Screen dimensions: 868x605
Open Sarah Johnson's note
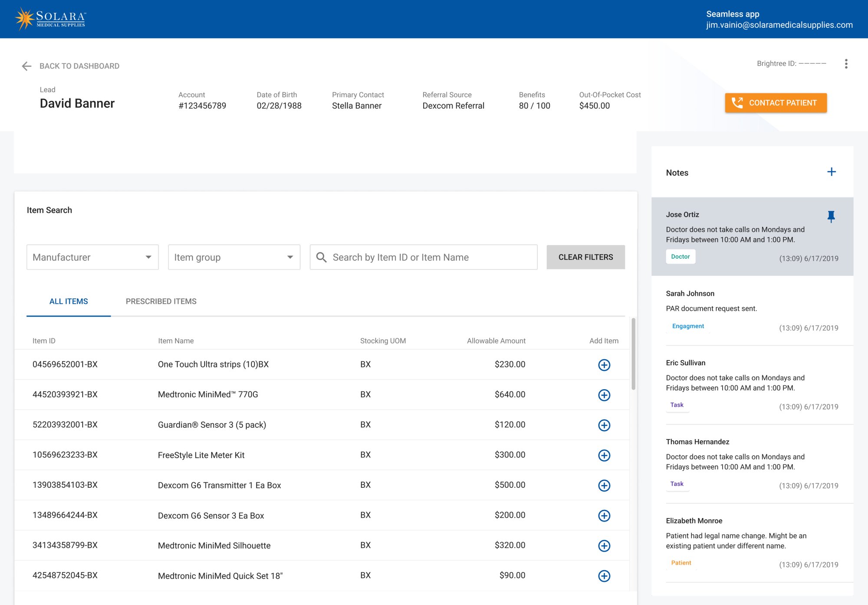pos(752,311)
